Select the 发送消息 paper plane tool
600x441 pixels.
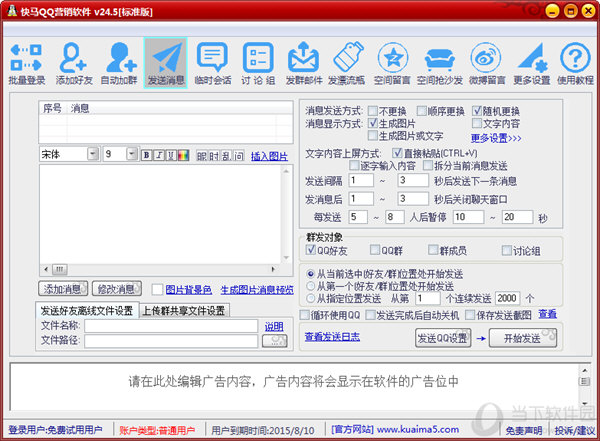point(165,63)
